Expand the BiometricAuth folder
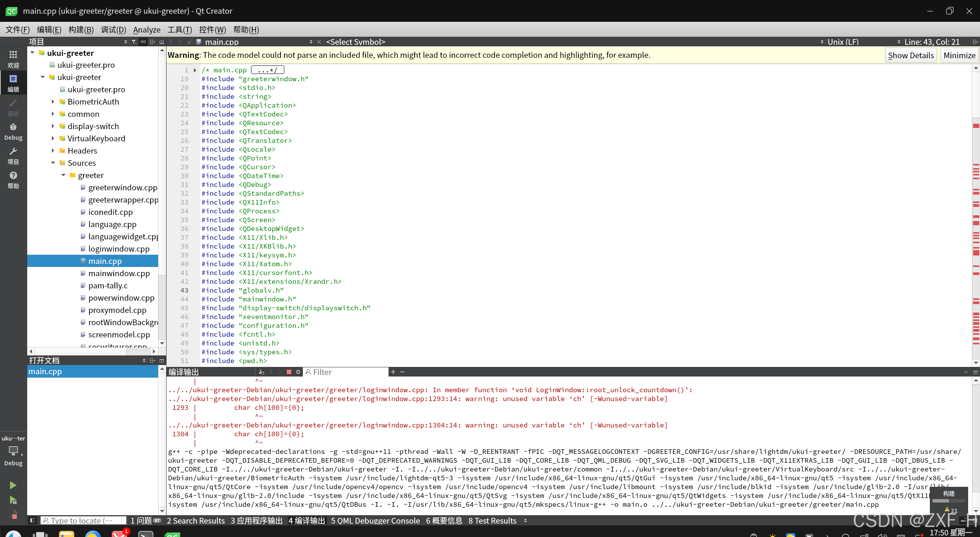Image resolution: width=980 pixels, height=537 pixels. click(x=53, y=102)
